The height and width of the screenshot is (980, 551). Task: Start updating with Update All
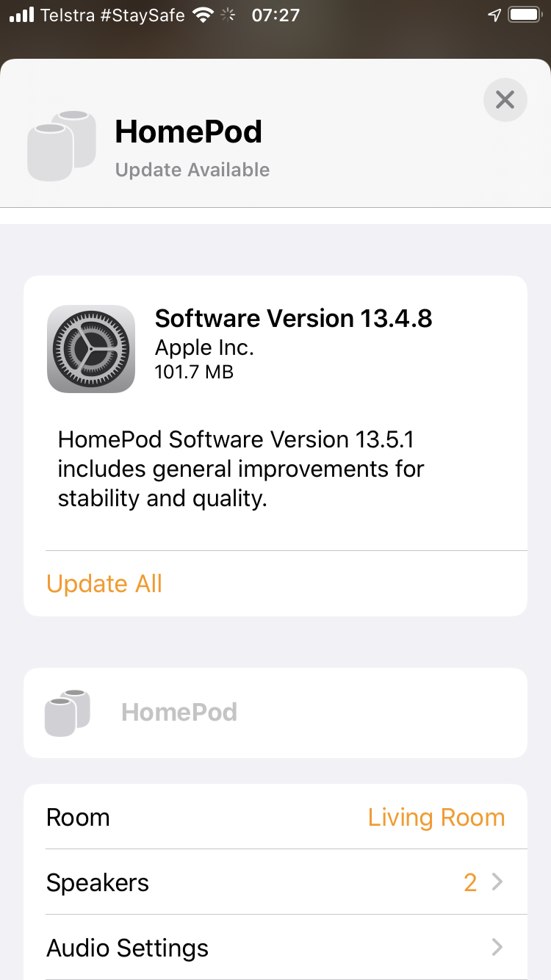tap(104, 583)
